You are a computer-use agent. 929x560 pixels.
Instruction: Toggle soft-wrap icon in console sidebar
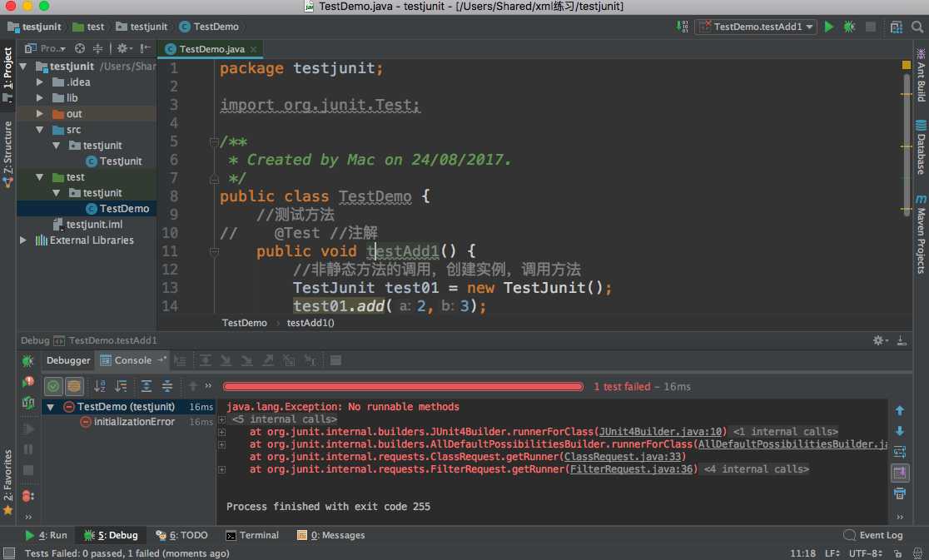(899, 453)
